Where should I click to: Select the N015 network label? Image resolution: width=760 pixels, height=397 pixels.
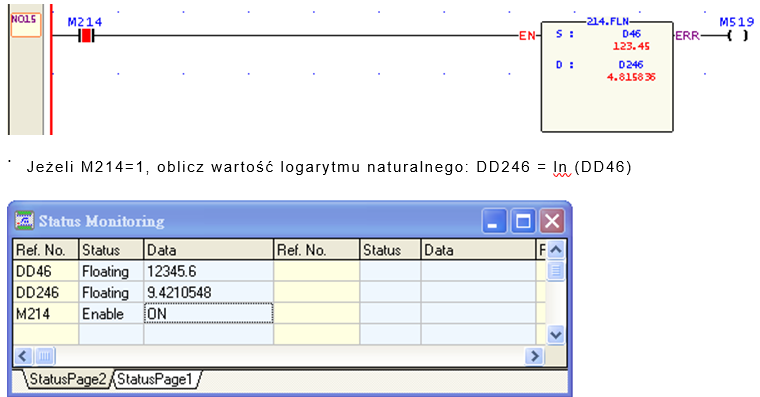tap(26, 24)
